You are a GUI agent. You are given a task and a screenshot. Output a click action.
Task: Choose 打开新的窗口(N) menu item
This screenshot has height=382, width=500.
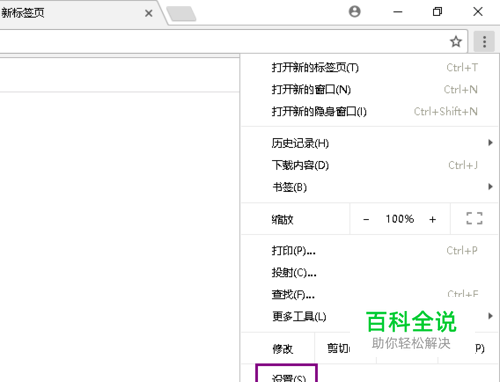(x=369, y=89)
